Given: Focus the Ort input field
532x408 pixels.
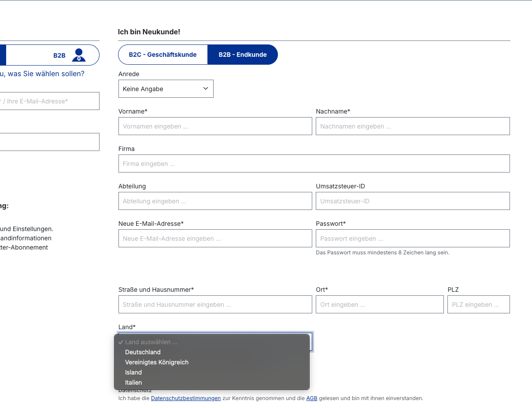Looking at the screenshot, I should (x=380, y=305).
